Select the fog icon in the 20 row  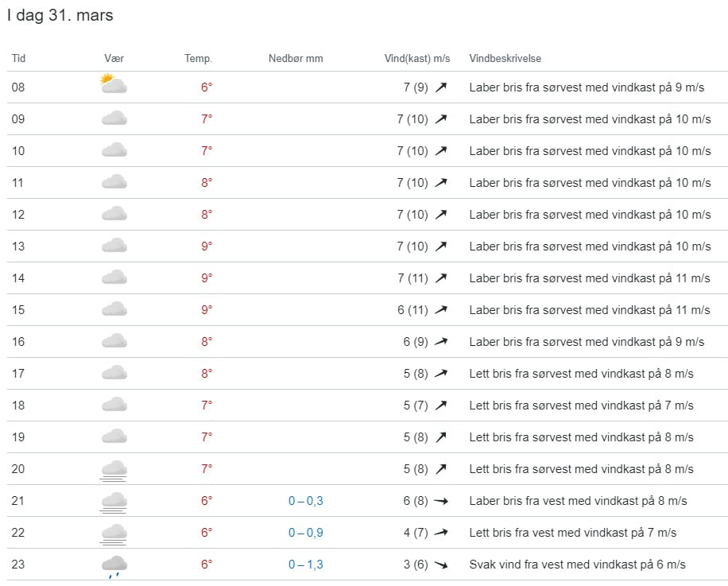[x=114, y=470]
